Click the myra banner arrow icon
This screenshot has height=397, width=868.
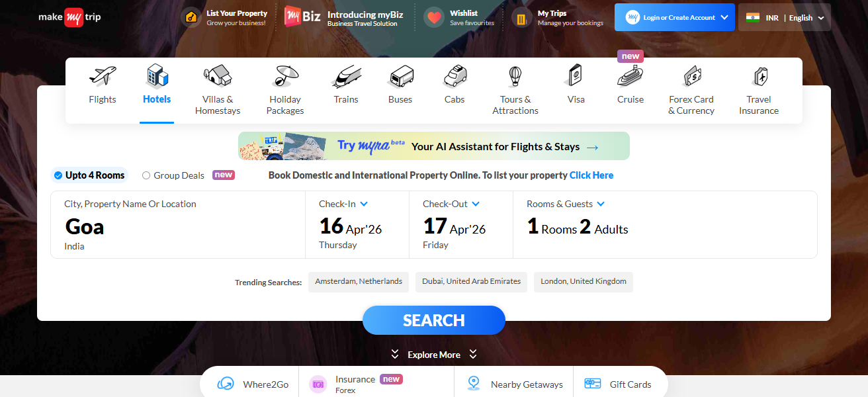point(592,147)
